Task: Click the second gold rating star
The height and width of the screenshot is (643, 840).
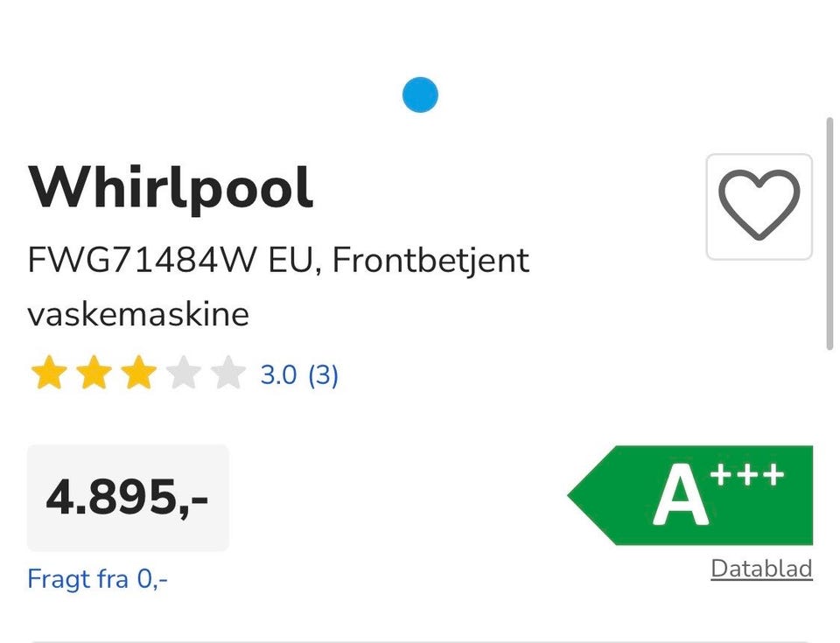Action: (94, 374)
